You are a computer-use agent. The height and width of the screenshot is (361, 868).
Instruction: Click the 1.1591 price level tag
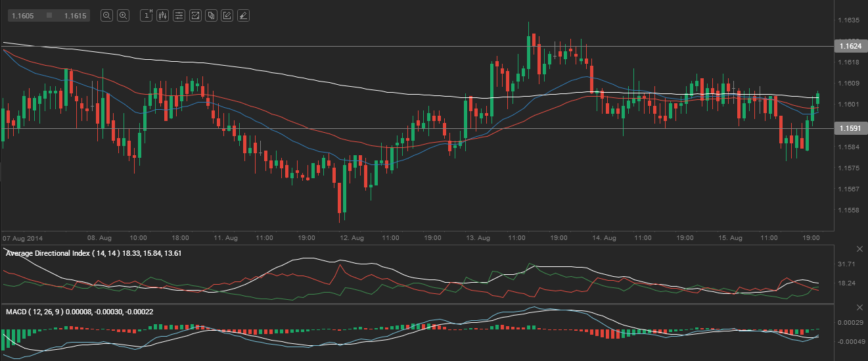coord(849,129)
